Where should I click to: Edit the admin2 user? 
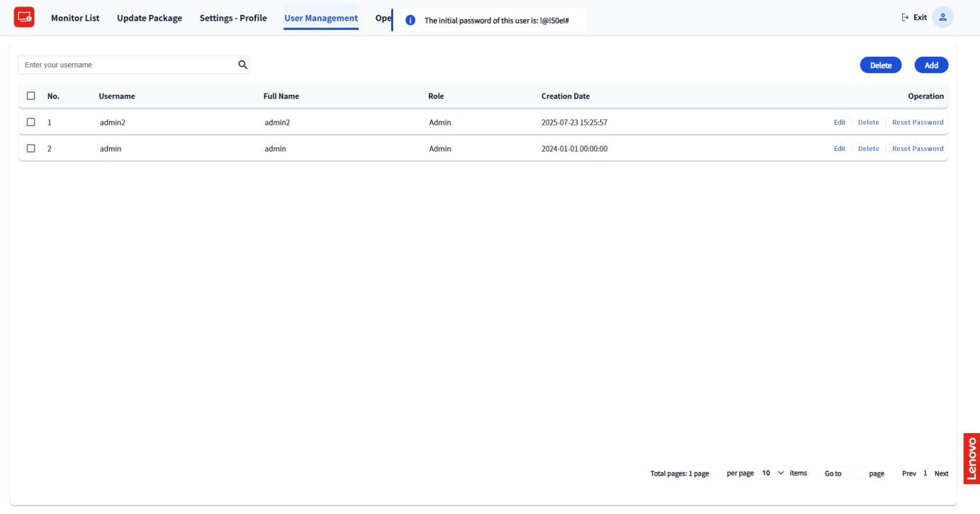point(839,122)
